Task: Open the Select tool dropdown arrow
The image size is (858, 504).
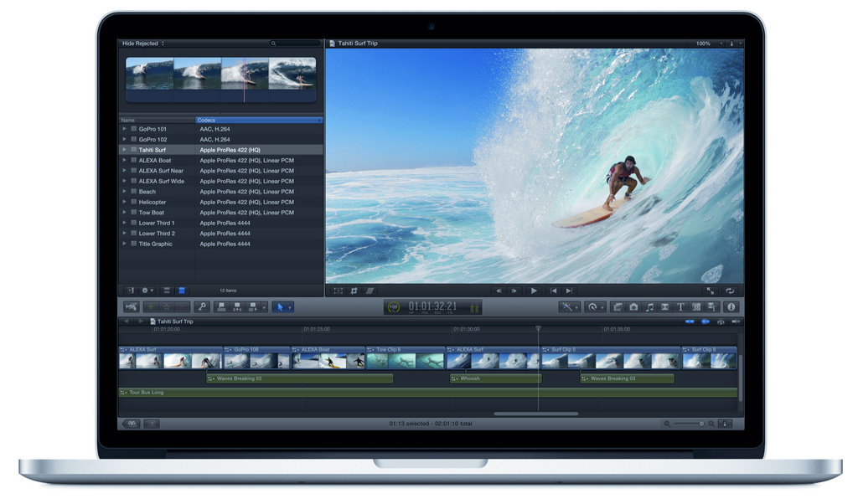Action: pos(290,306)
